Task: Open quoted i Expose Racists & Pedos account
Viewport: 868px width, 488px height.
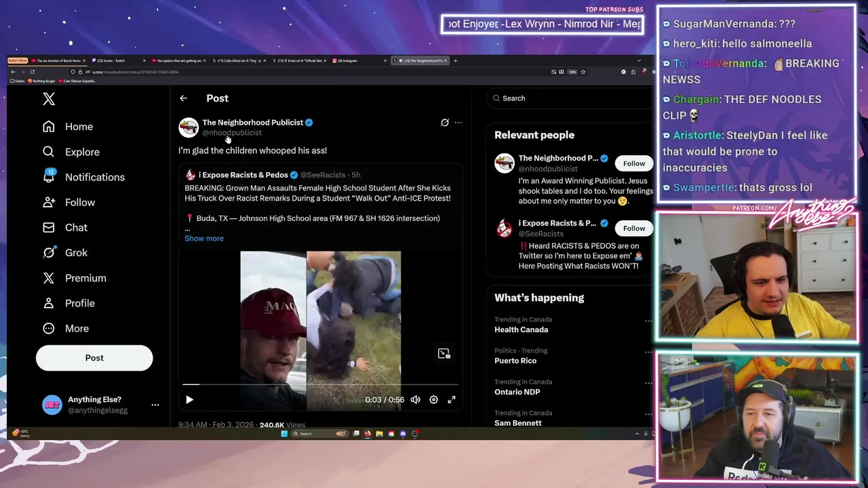Action: [x=243, y=175]
